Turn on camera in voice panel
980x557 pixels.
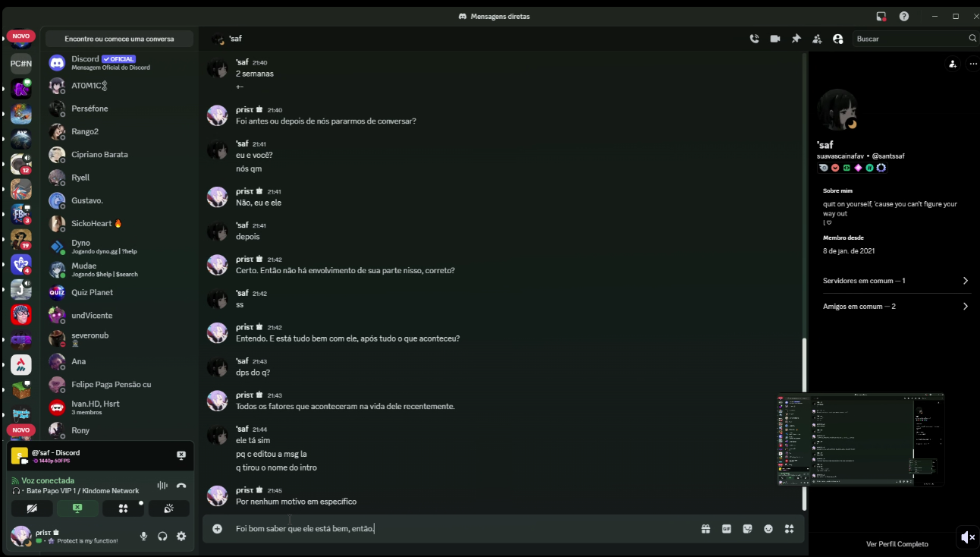click(x=32, y=508)
